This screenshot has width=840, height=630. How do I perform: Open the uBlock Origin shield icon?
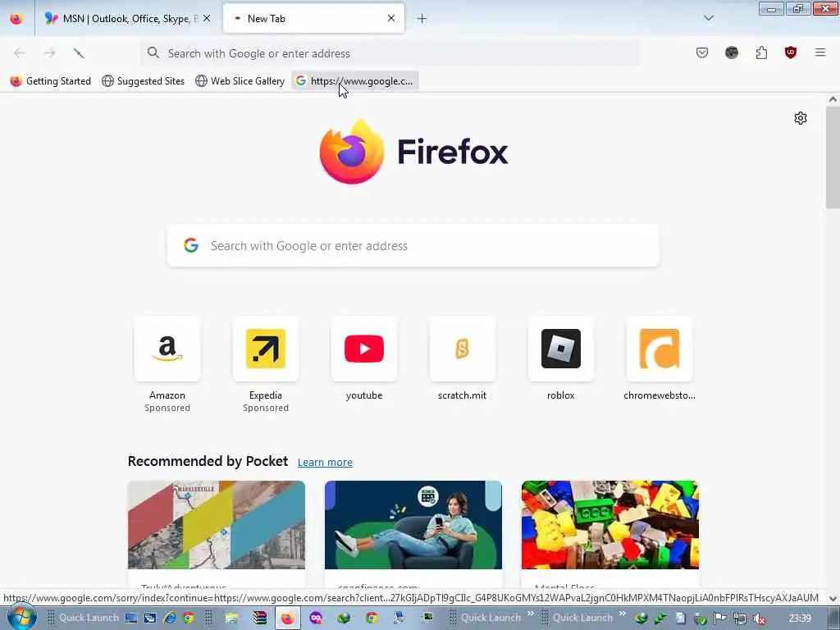click(791, 52)
